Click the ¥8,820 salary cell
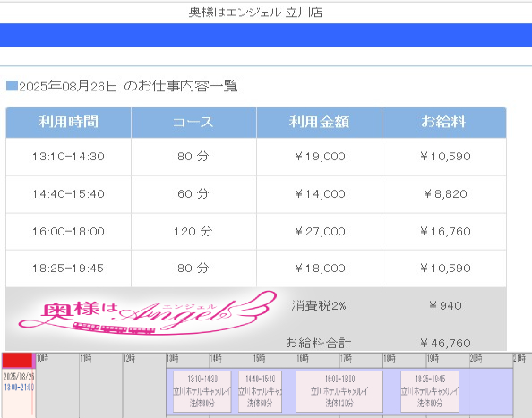 (x=444, y=194)
